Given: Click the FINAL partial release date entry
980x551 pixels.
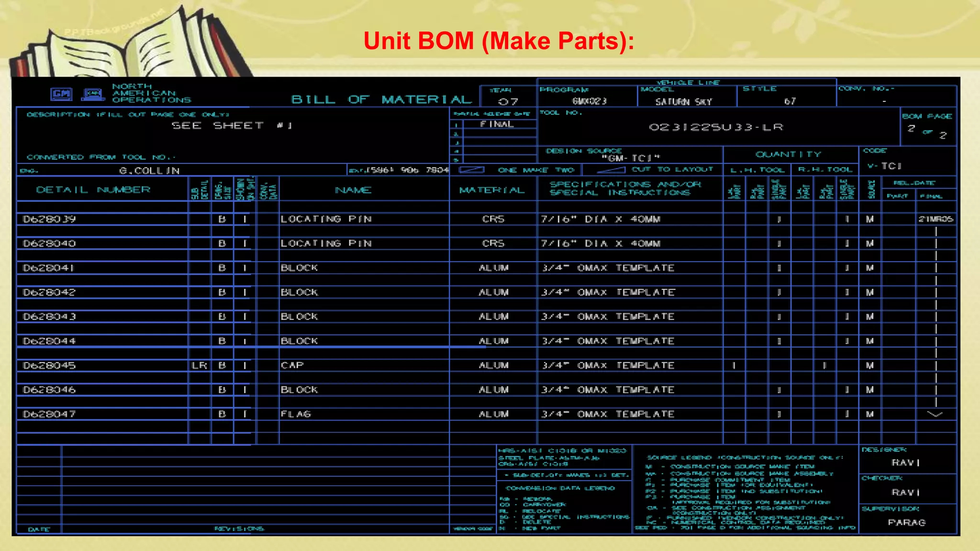Looking at the screenshot, I should click(x=497, y=124).
